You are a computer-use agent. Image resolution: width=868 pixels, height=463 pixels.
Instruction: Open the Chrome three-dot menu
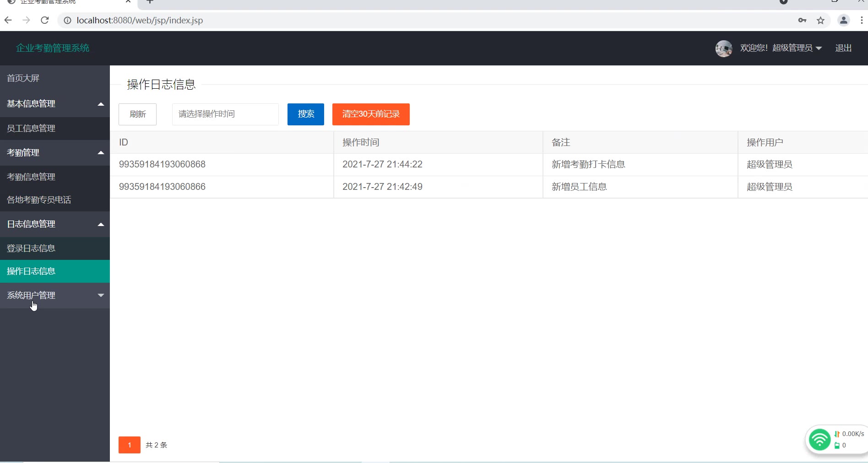[x=862, y=20]
